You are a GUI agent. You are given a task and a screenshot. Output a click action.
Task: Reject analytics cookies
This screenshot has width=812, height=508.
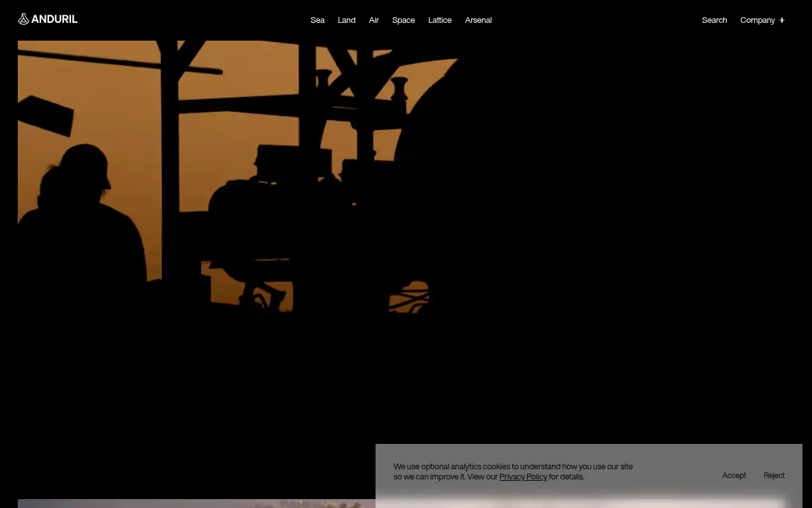click(x=774, y=476)
